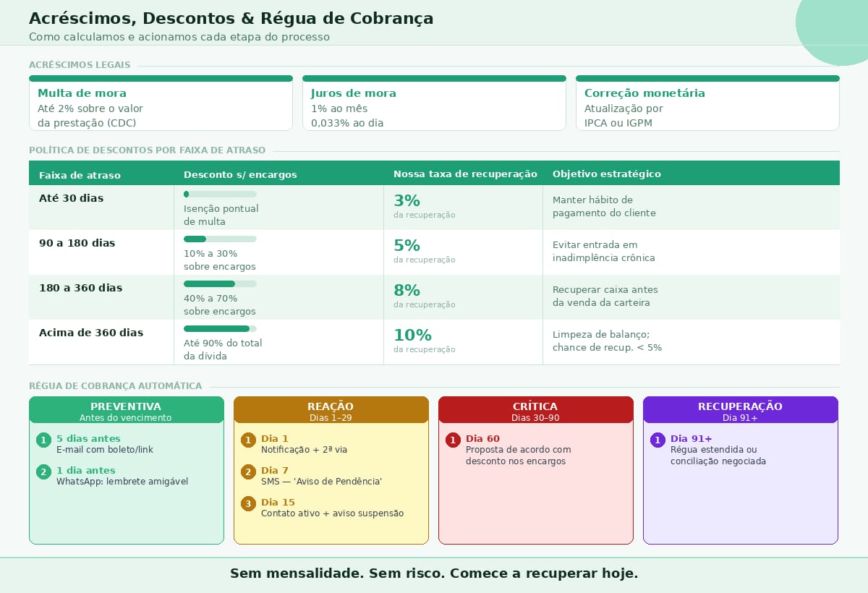
Task: Click the '5 dias antes' step title
Action: [x=88, y=439]
